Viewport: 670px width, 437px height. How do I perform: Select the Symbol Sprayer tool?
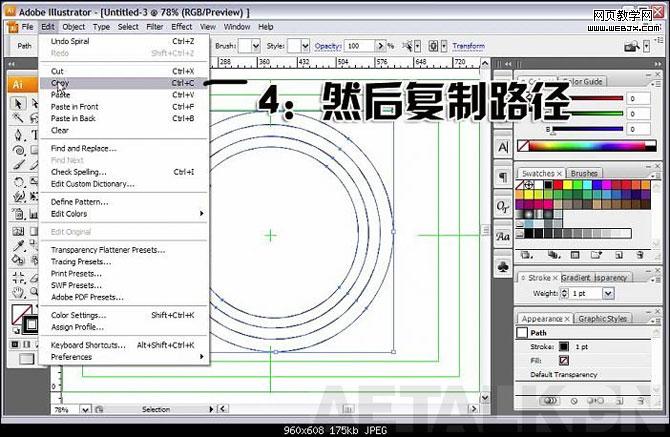click(18, 214)
